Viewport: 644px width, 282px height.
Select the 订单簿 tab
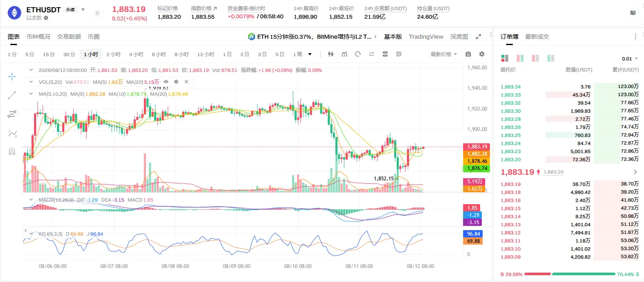(509, 37)
